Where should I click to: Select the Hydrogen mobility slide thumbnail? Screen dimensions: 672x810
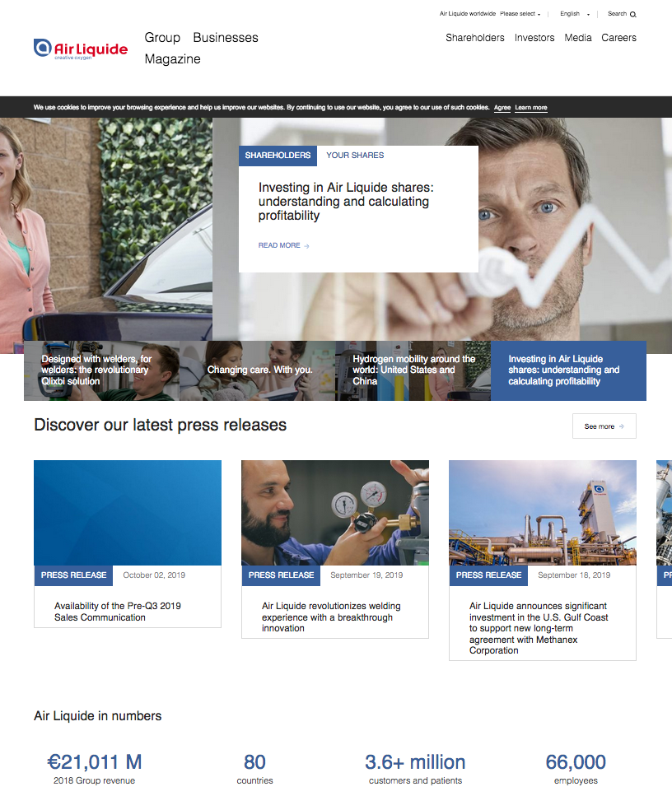413,370
